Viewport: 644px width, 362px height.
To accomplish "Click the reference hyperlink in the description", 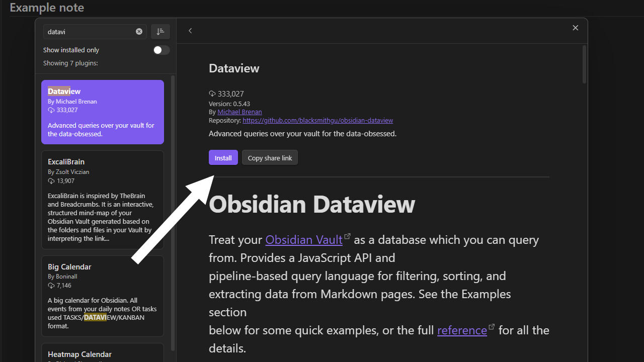I will tap(461, 330).
